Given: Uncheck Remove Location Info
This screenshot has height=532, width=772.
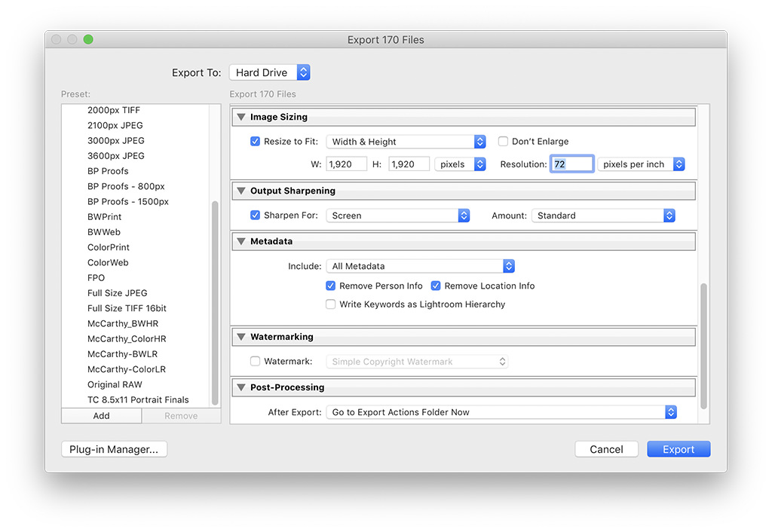Looking at the screenshot, I should tap(436, 286).
